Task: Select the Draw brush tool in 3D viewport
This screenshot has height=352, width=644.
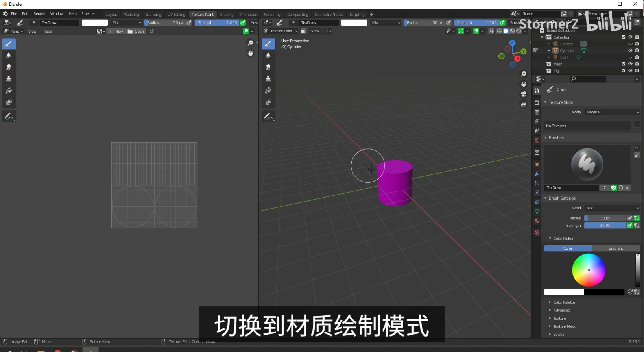Action: [268, 44]
